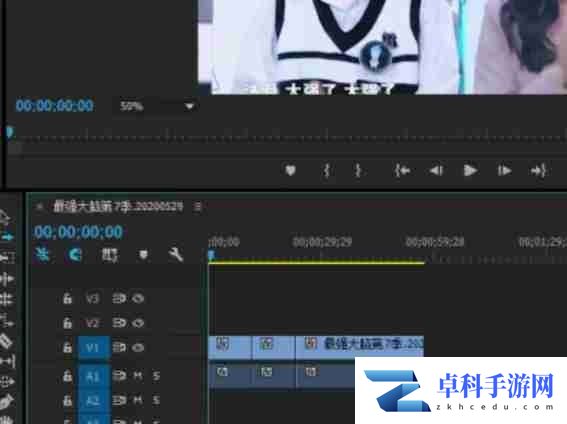Toggle Linked Selection in timeline
The width and height of the screenshot is (567, 424).
pos(109,255)
